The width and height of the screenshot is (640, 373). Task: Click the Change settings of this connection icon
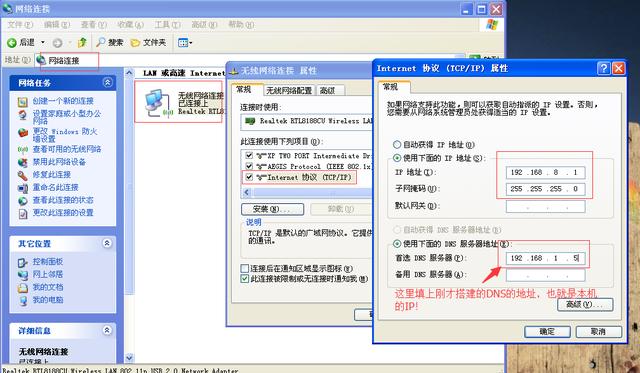pyautogui.click(x=22, y=213)
